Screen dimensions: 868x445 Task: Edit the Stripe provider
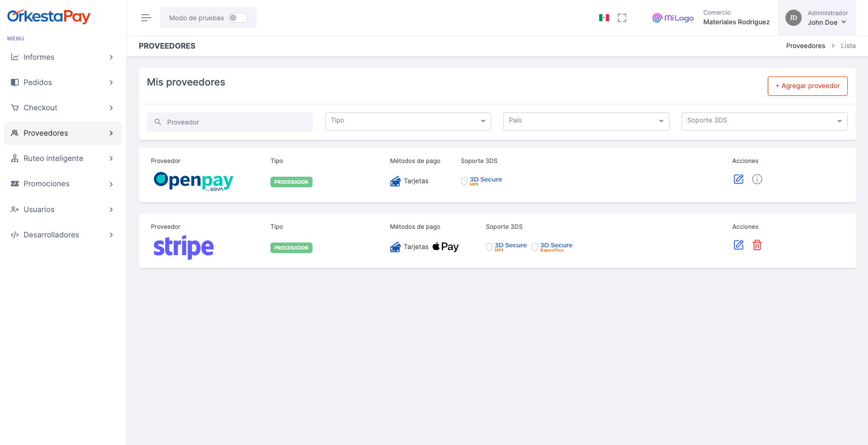[739, 245]
